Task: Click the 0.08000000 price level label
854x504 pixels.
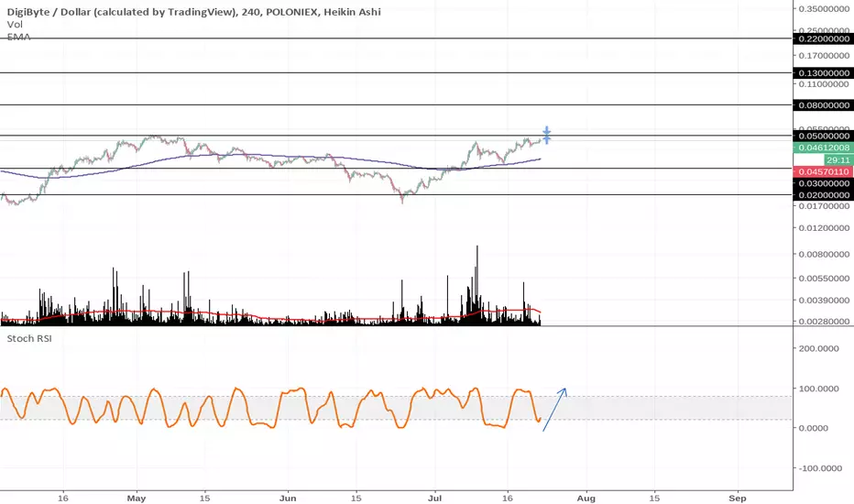Action: pyautogui.click(x=824, y=104)
